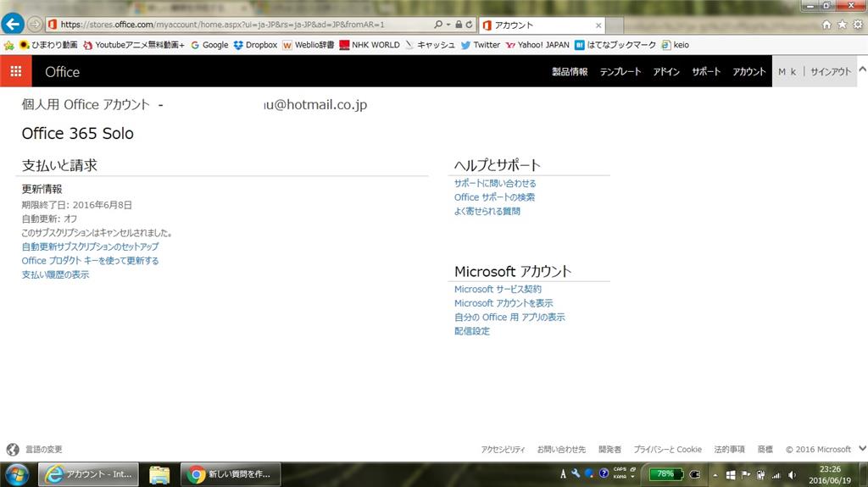Click the add-to-favorites bar star icon
The height and width of the screenshot is (487, 868).
pos(8,45)
